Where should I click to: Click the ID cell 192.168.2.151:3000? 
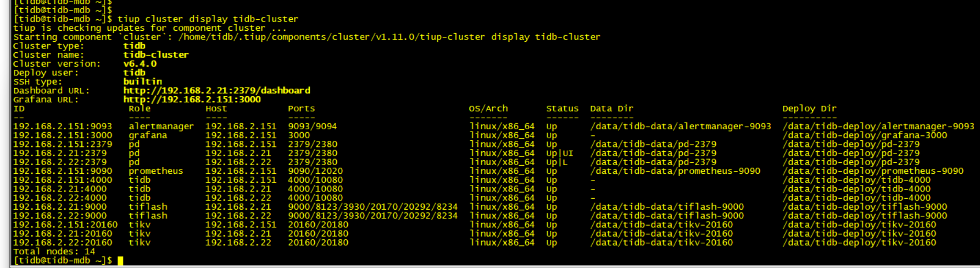click(x=63, y=135)
